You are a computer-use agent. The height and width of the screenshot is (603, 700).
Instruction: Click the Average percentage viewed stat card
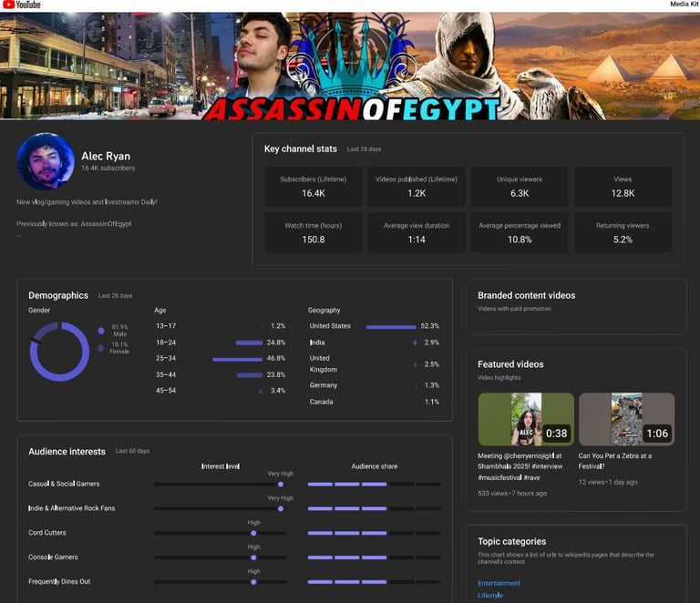point(520,232)
